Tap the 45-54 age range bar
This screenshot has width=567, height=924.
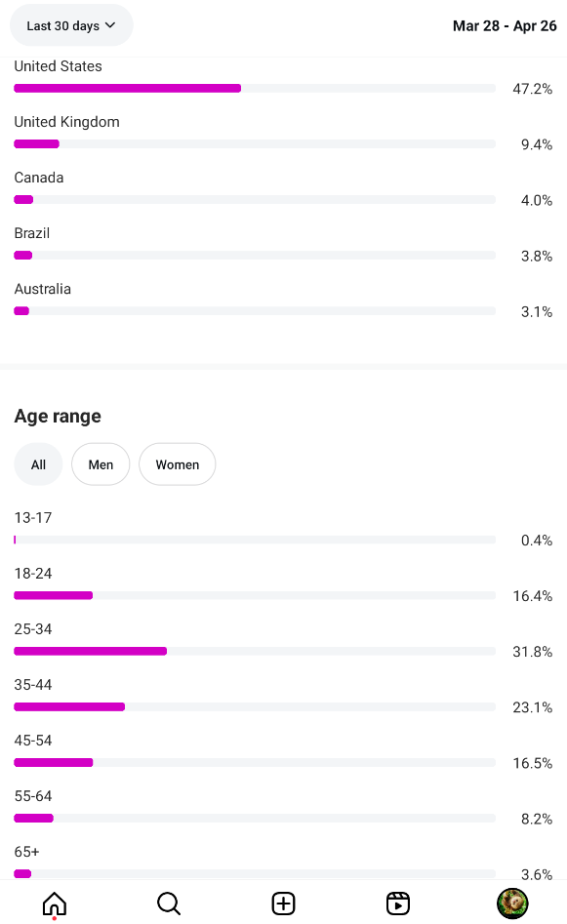pos(255,763)
